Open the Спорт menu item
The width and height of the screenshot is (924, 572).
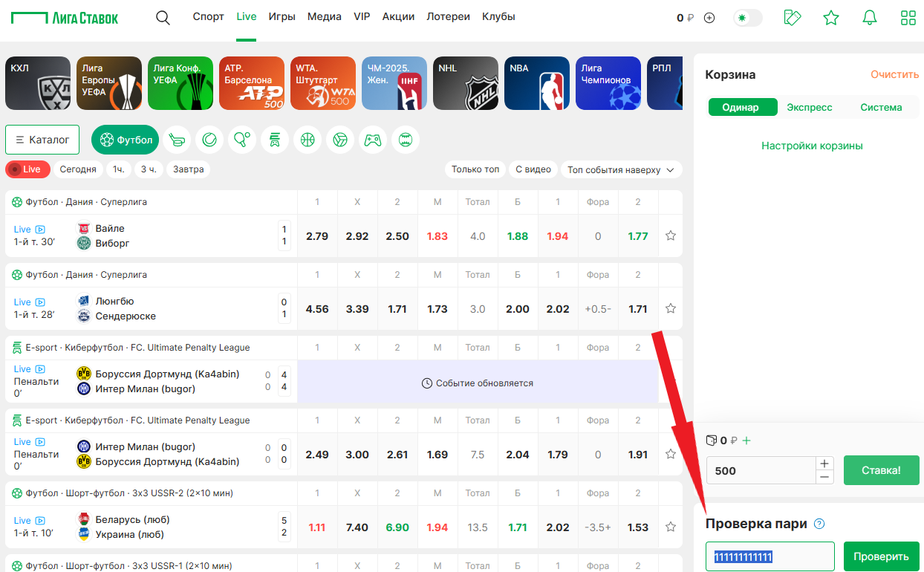(208, 16)
